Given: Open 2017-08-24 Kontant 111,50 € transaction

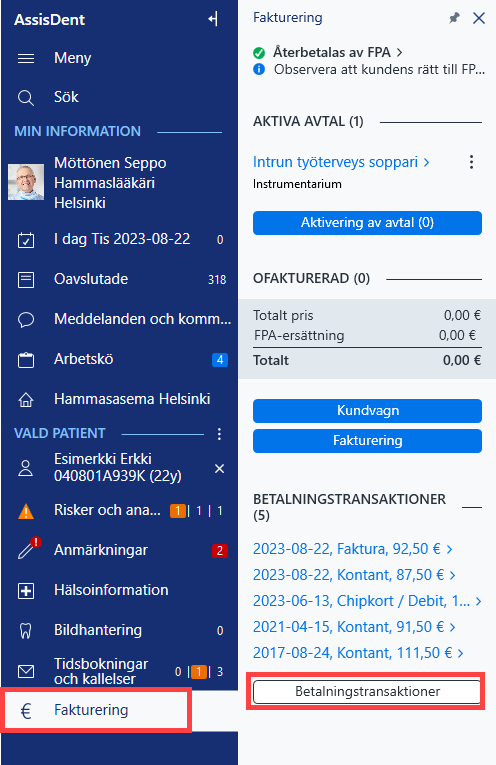Looking at the screenshot, I should click(358, 653).
